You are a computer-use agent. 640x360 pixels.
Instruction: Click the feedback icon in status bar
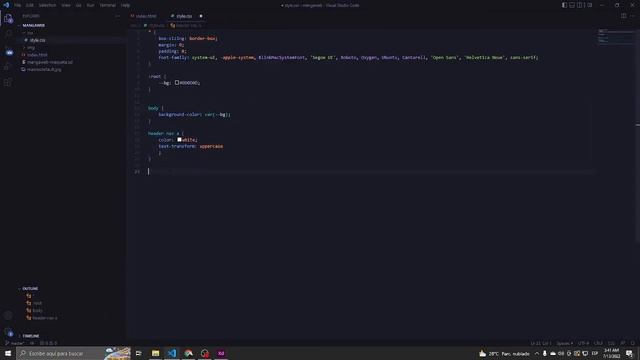[623, 343]
